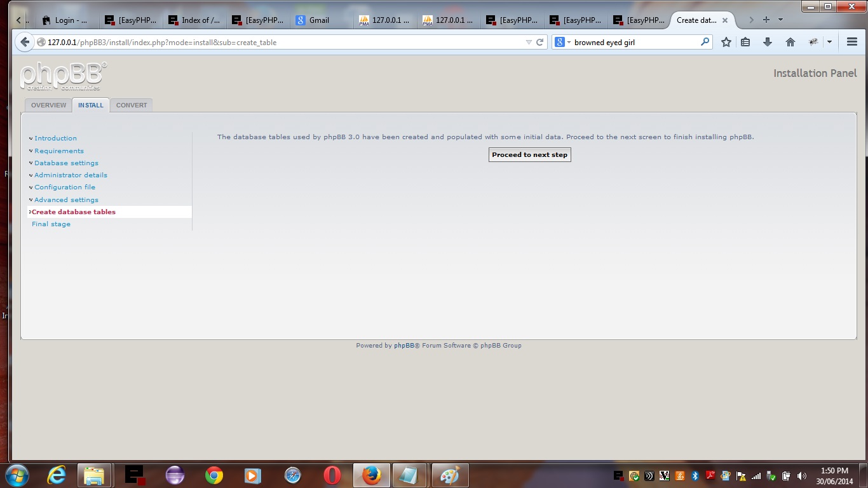Open the list all tabs dropdown
The width and height of the screenshot is (868, 488).
781,20
